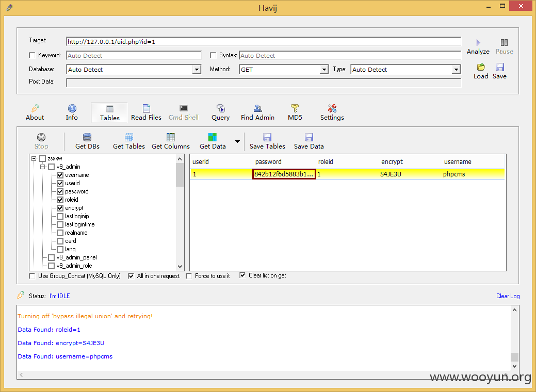This screenshot has height=392, width=536.
Task: Click the Syntax Auto Detect field
Action: tap(350, 55)
